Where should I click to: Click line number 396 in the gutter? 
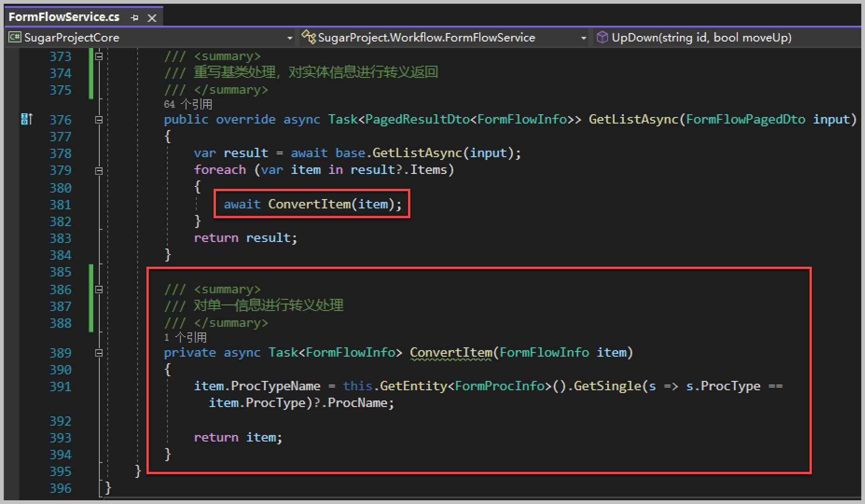click(x=61, y=488)
